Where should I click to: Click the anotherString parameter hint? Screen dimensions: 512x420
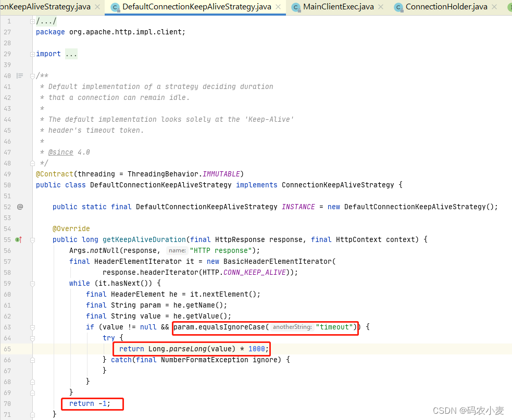(x=292, y=327)
